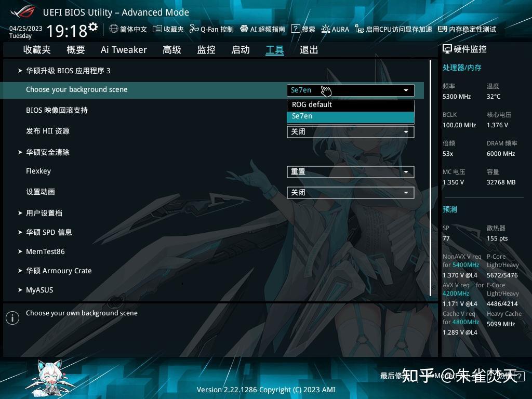Image resolution: width=532 pixels, height=399 pixels.
Task: Click the 32°C temperature reading
Action: click(x=494, y=97)
